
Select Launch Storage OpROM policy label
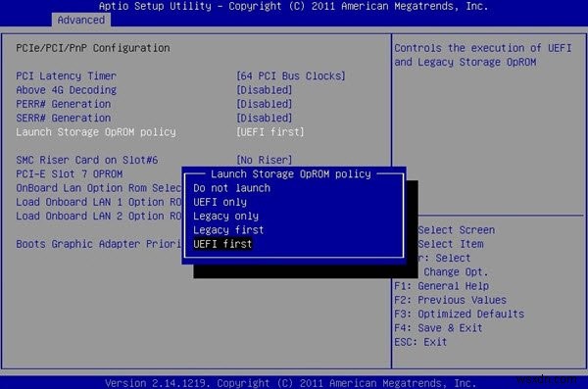(x=96, y=132)
